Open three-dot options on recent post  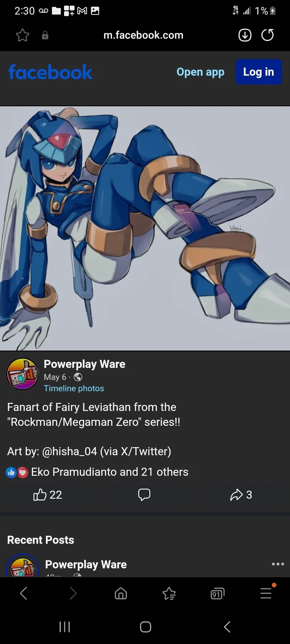[x=278, y=564]
